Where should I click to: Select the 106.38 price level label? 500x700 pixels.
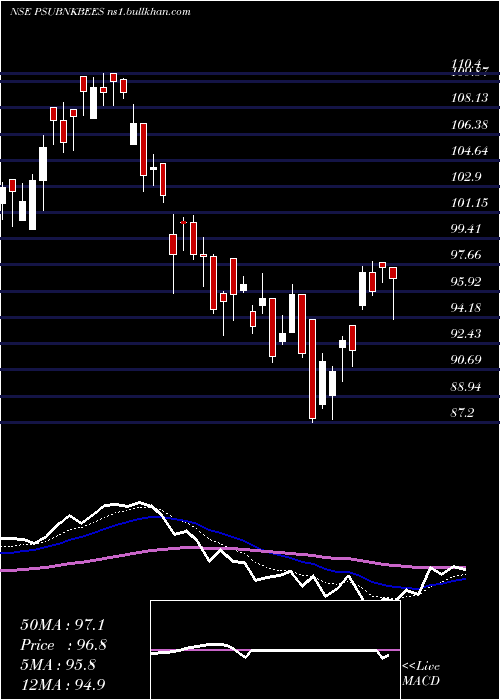(x=470, y=125)
